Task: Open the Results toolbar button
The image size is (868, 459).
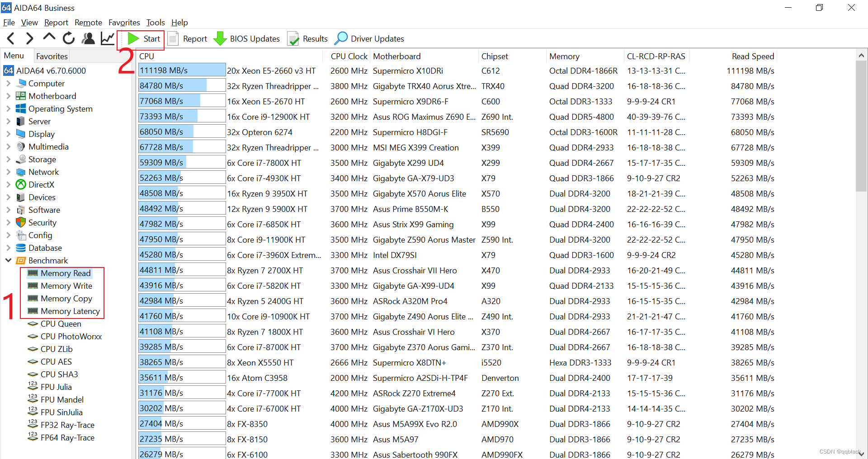Action: coord(307,39)
